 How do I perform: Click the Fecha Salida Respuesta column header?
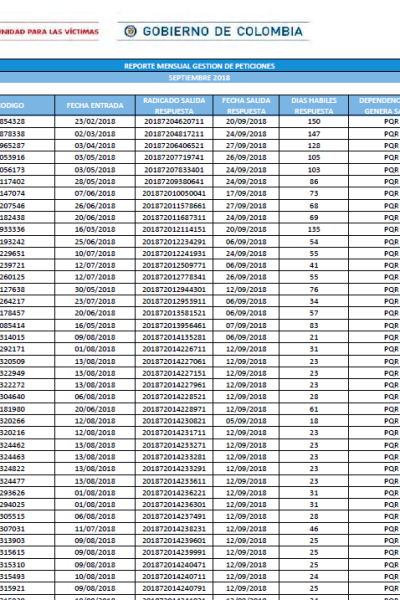tap(246, 105)
